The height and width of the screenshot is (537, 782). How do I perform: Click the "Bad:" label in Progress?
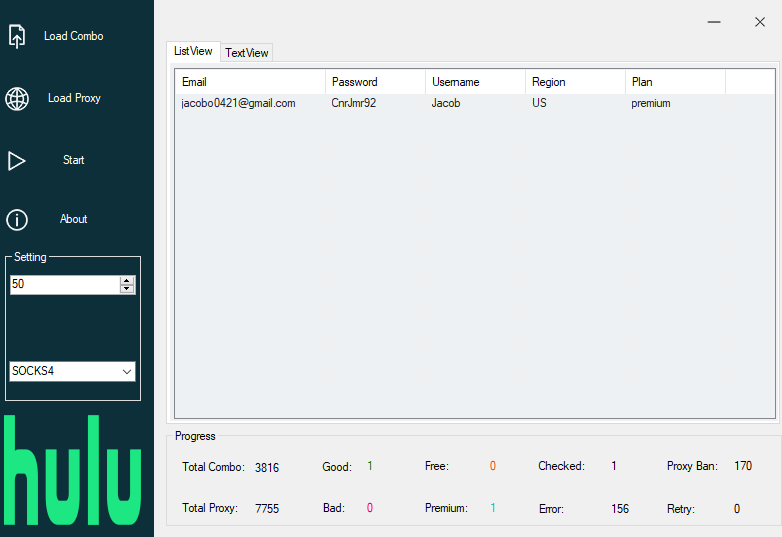click(334, 508)
